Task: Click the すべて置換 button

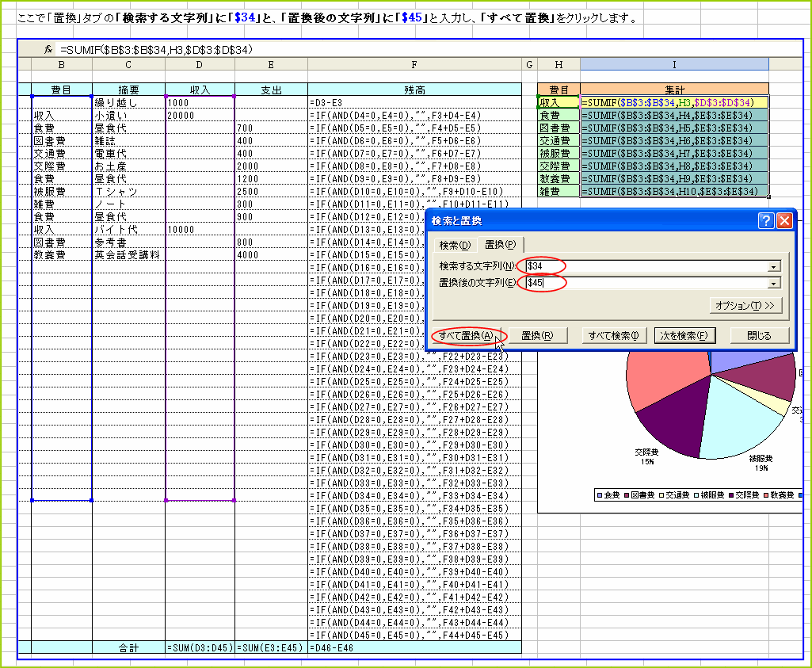Action: tap(466, 335)
